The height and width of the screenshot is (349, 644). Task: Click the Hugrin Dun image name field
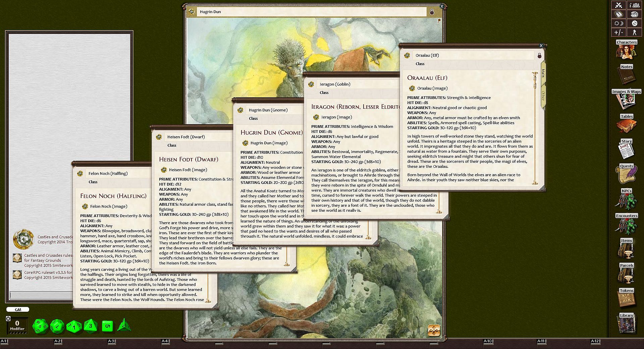311,12
